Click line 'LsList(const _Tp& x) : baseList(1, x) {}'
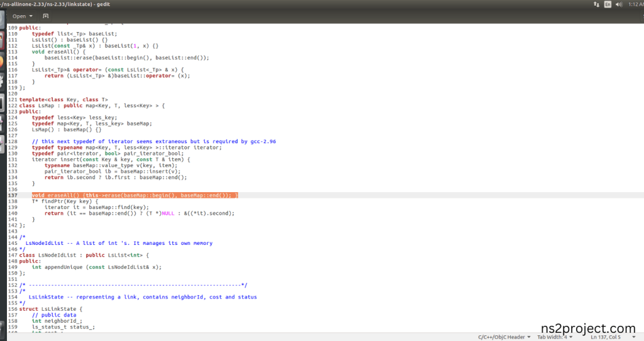 click(x=95, y=46)
